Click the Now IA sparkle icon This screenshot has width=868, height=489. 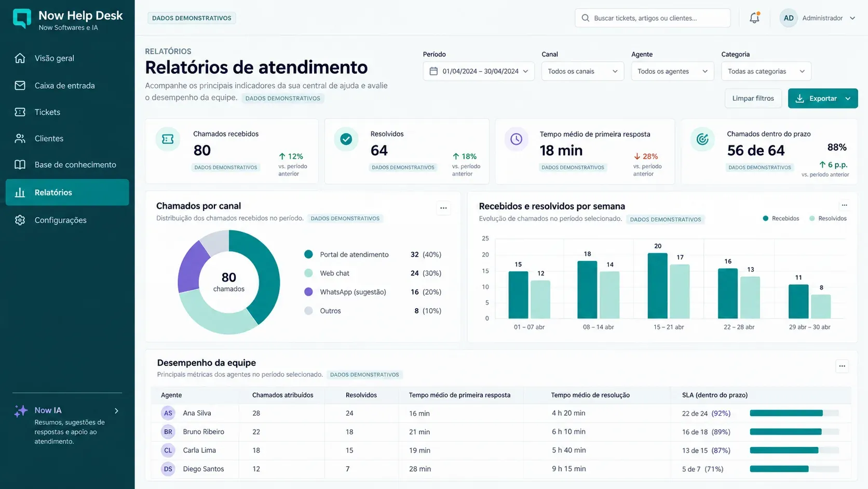21,411
